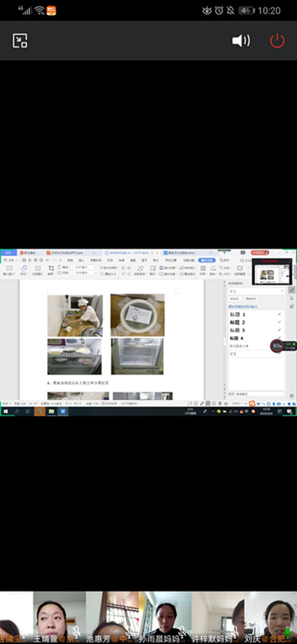Click the 环绕 text wrap icon
Viewport: 297px width, 644px height.
pyautogui.click(x=203, y=270)
